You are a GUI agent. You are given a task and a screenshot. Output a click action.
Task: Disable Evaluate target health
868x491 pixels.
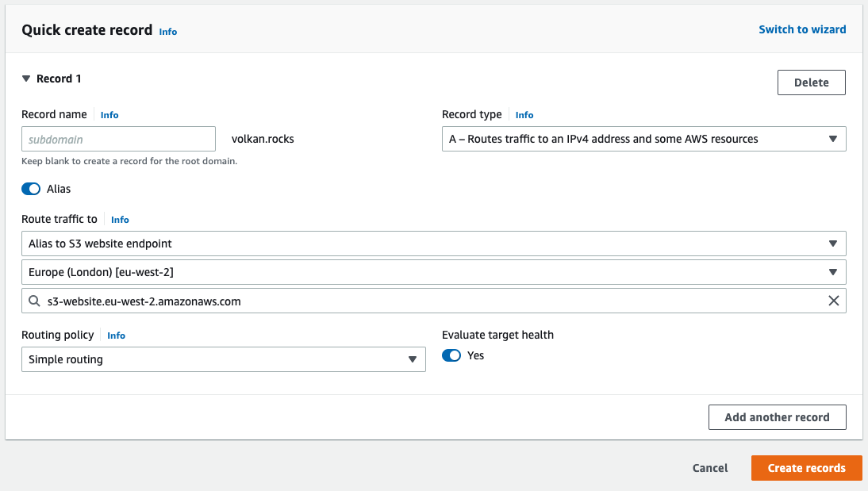click(x=451, y=355)
